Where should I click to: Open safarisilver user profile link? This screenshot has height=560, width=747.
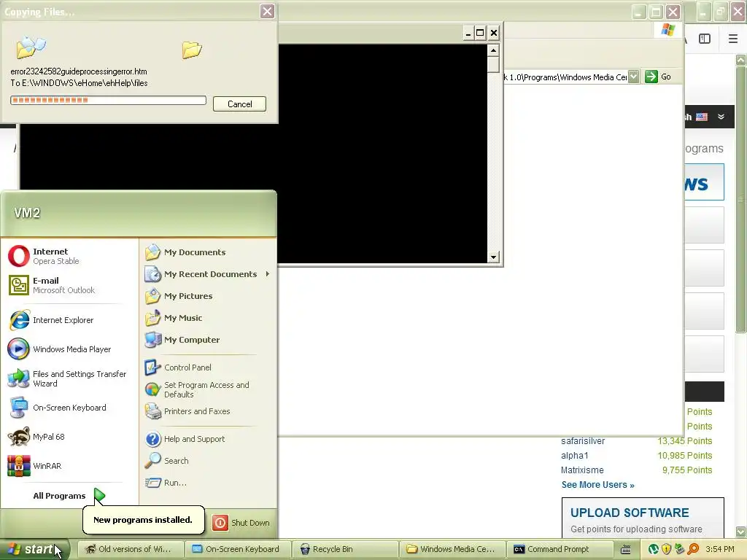pyautogui.click(x=583, y=441)
